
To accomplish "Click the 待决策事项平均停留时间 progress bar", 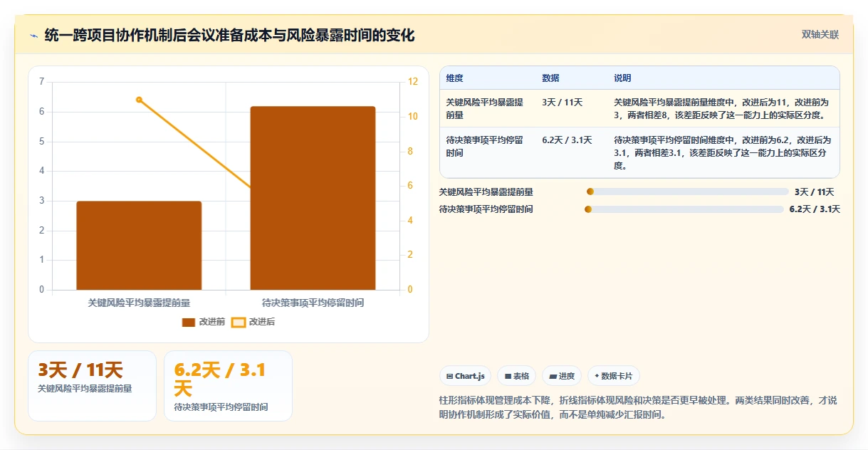I will coord(684,209).
